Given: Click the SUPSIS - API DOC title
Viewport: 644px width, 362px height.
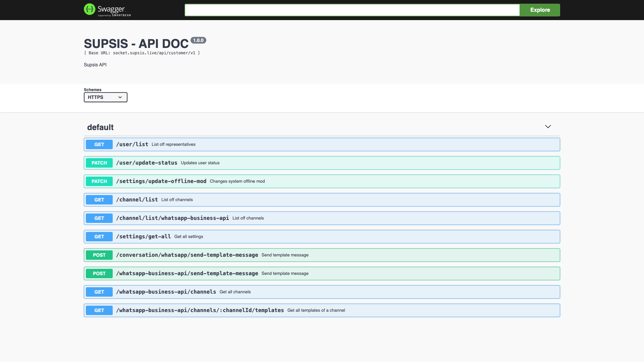Looking at the screenshot, I should pyautogui.click(x=136, y=44).
